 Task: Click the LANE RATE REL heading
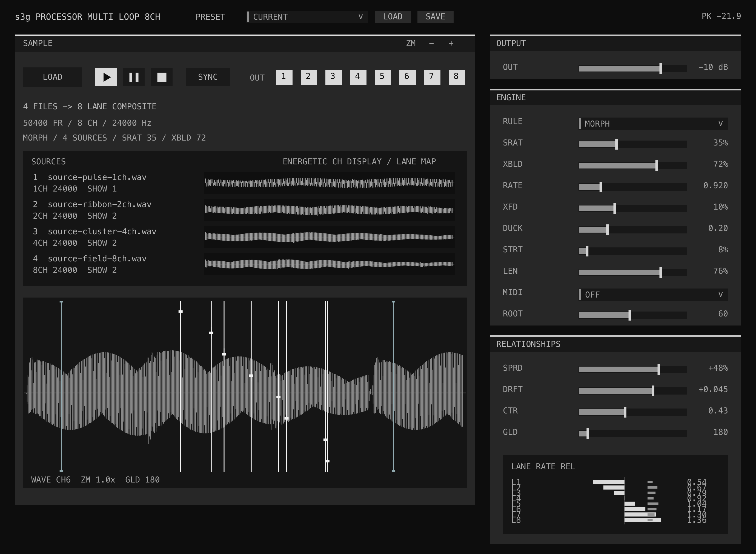point(543,467)
